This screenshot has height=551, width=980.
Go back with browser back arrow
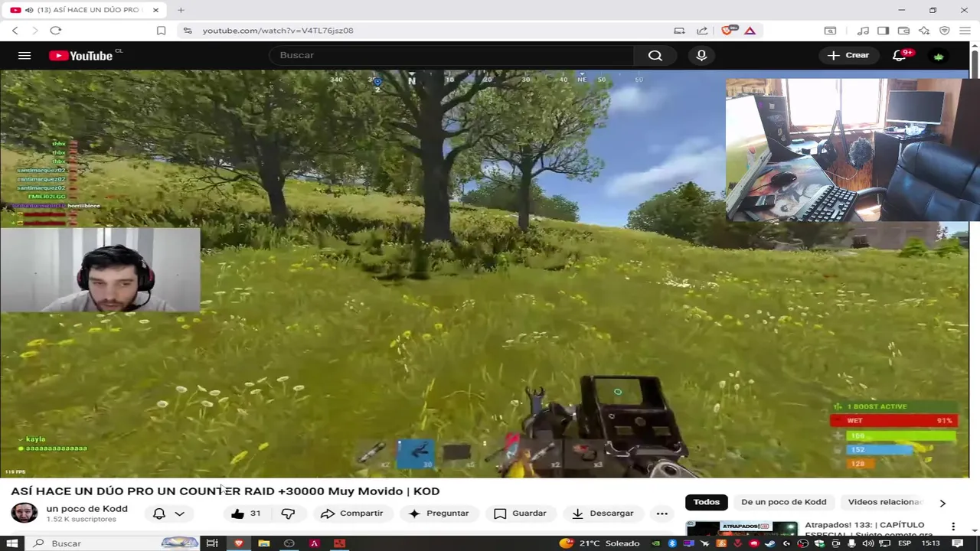coord(15,31)
